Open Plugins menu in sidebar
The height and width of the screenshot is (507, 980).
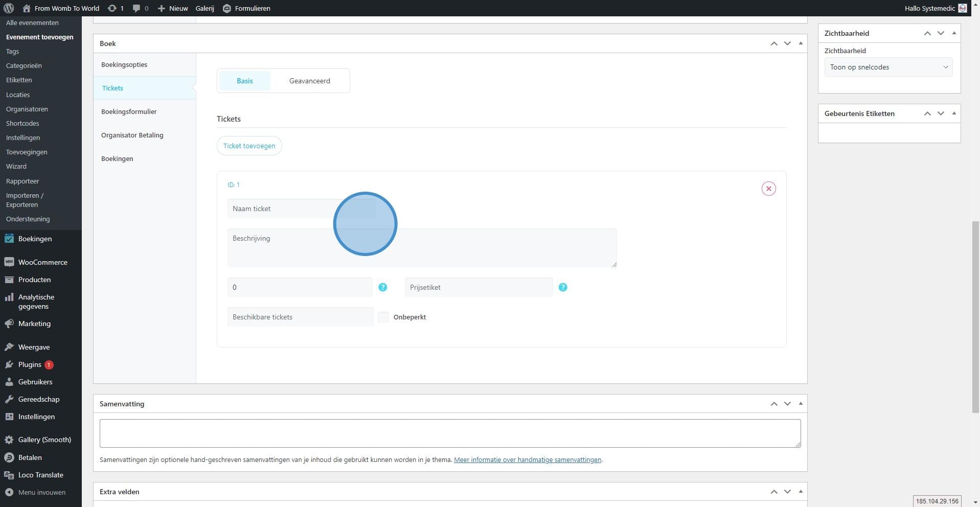[x=30, y=364]
